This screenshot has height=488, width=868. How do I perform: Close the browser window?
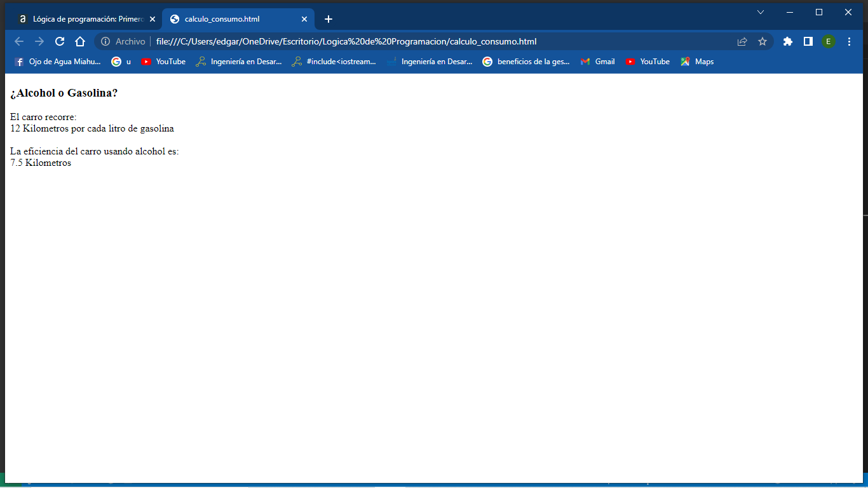coord(848,12)
